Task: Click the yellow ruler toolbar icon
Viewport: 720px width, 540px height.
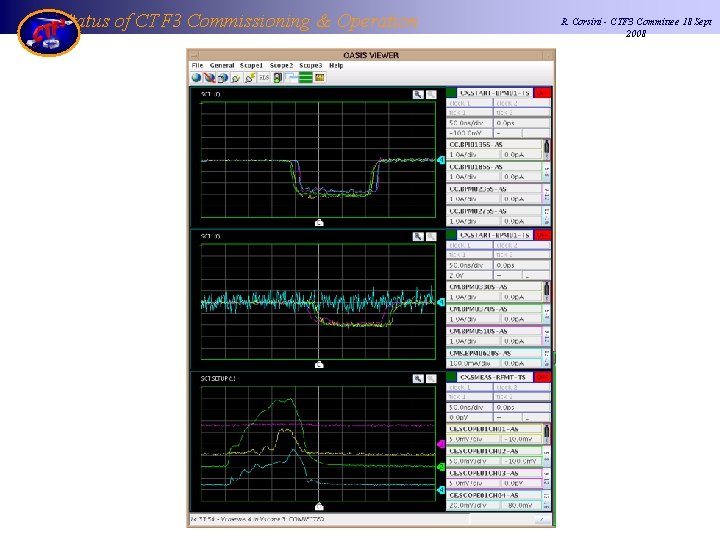Action: pos(320,78)
